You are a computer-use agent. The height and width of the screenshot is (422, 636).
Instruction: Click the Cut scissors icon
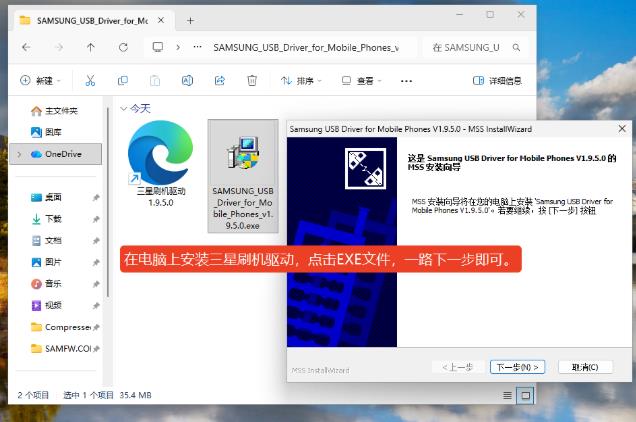pyautogui.click(x=90, y=81)
